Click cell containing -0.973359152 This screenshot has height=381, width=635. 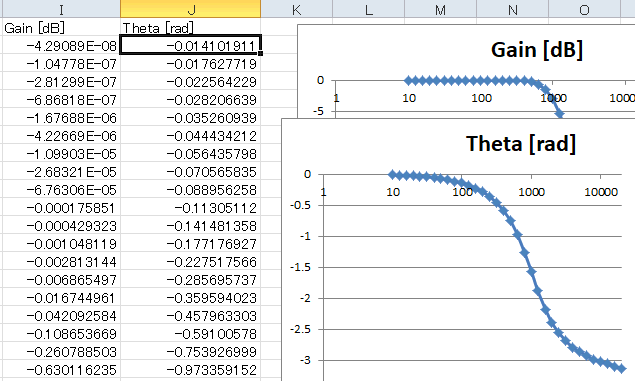[191, 369]
